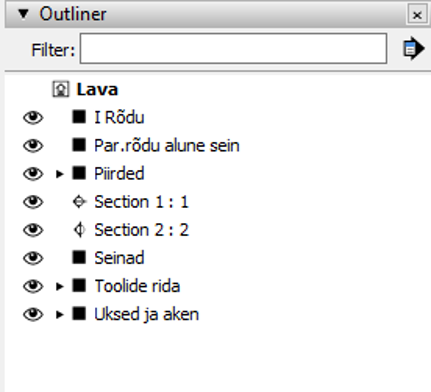This screenshot has height=392, width=431.
Task: Select the Par.rõdu alune sein entry
Action: 167,145
